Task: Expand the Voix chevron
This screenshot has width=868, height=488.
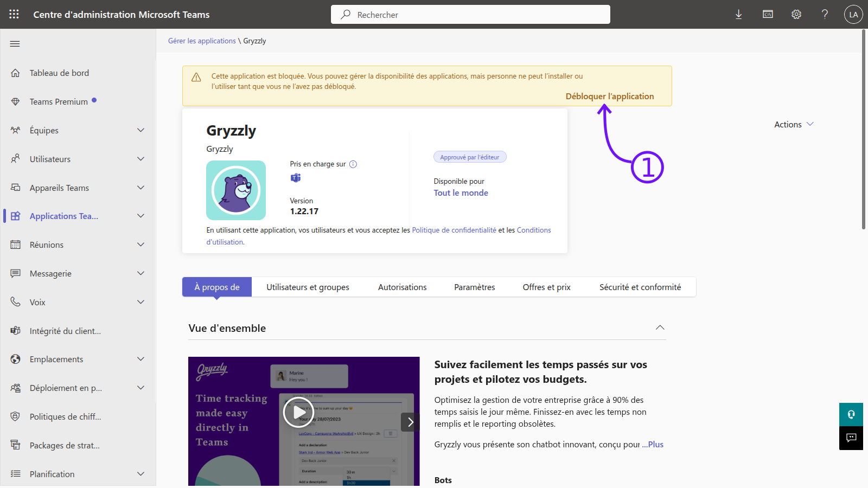Action: (x=141, y=302)
